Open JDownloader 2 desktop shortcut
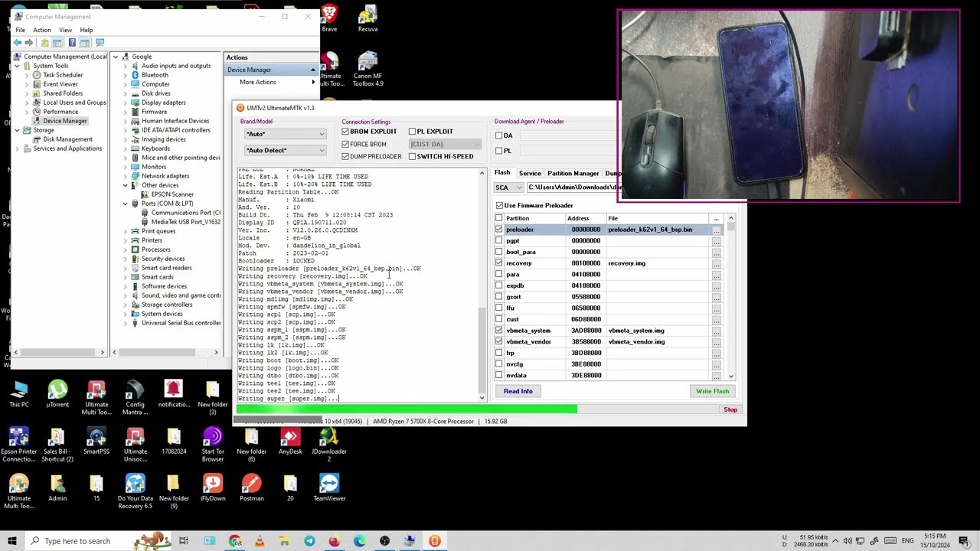 pos(329,445)
